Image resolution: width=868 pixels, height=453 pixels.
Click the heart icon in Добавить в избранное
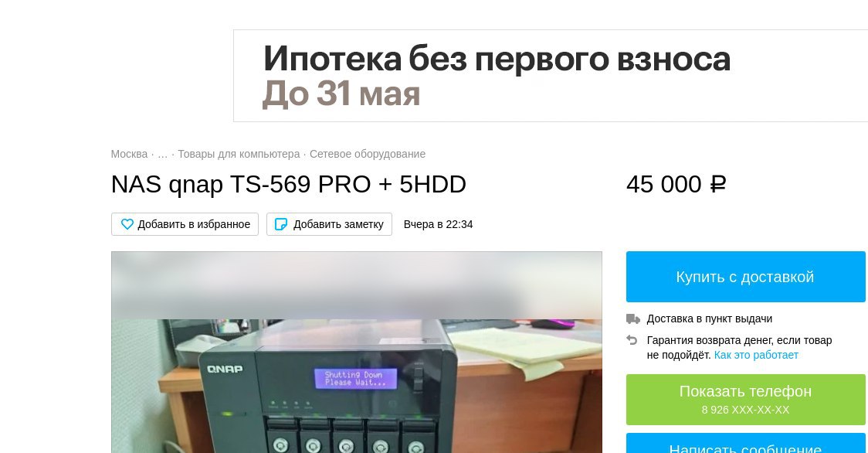pos(127,224)
